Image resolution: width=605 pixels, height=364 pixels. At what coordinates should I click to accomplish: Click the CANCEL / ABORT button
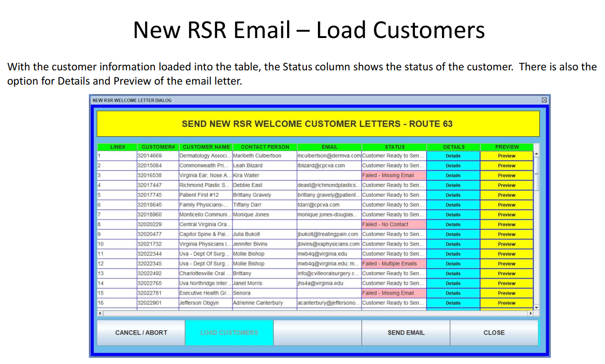tap(141, 333)
